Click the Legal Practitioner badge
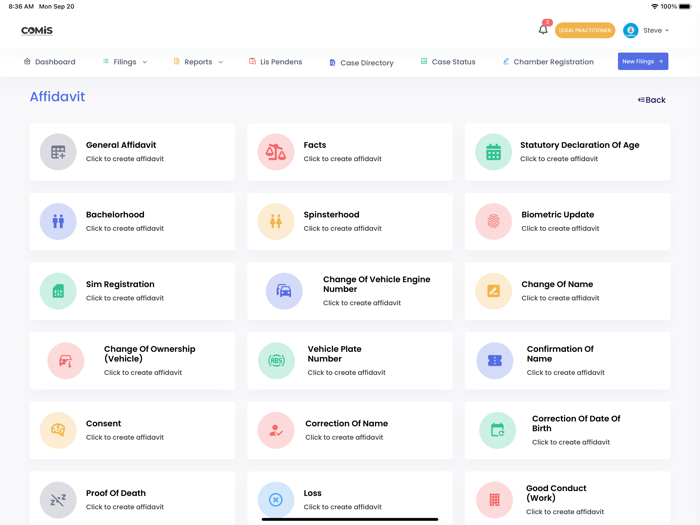The image size is (700, 525). (x=585, y=30)
